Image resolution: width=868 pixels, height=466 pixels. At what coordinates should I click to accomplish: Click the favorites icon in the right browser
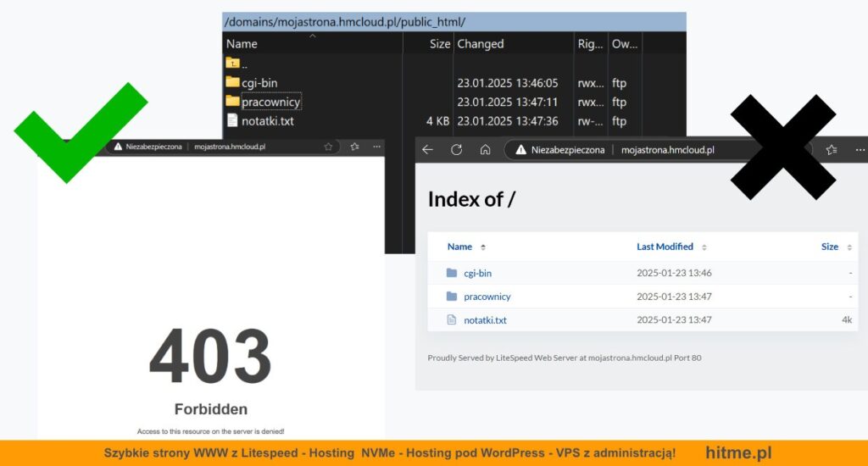coord(829,150)
